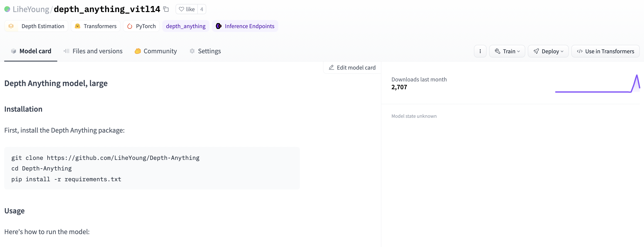Select the Transformers library tag

(x=96, y=26)
